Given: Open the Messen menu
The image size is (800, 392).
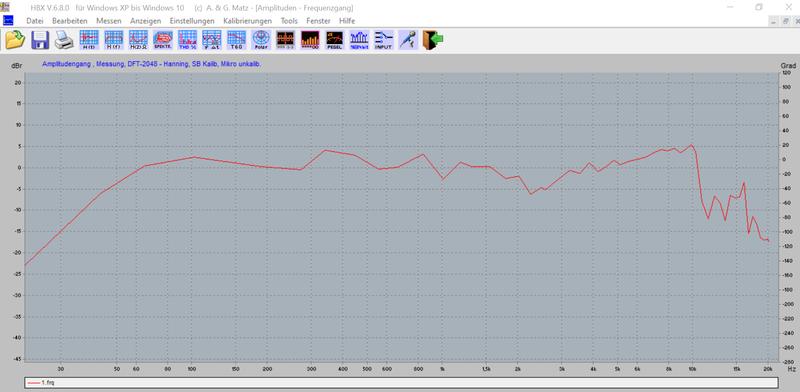Looking at the screenshot, I should point(109,21).
